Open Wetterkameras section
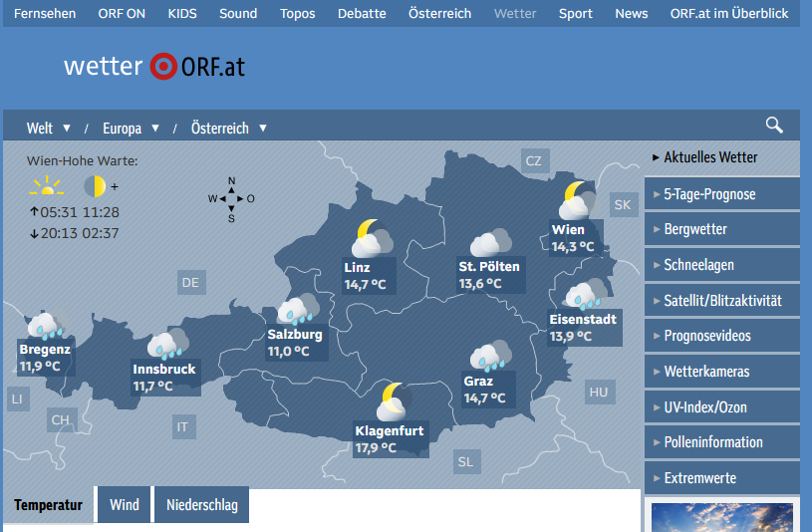The width and height of the screenshot is (812, 532). (x=722, y=372)
